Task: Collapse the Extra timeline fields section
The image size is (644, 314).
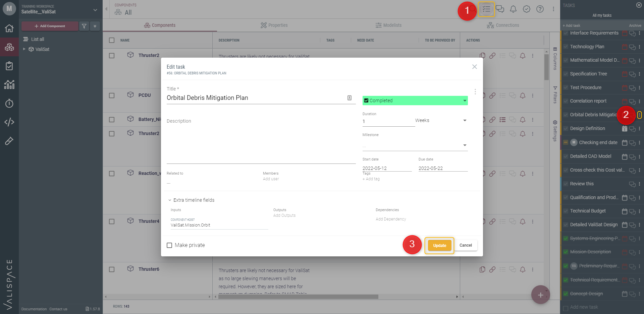Action: [191, 200]
